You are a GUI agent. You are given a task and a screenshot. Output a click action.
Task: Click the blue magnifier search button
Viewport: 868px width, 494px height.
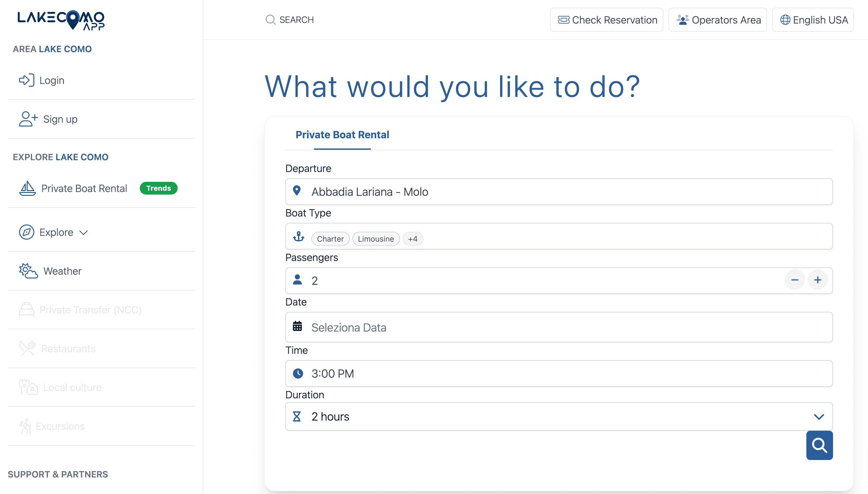[x=819, y=445]
